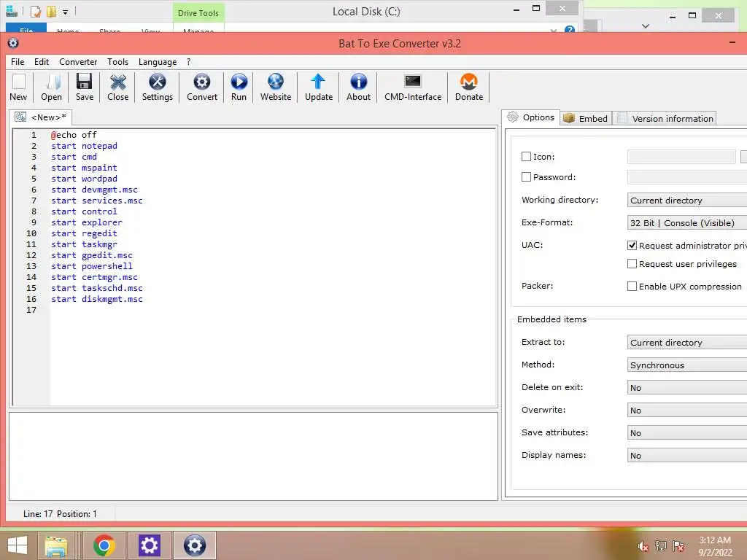Click the 'Line: 17 Position: 1' status text

60,514
